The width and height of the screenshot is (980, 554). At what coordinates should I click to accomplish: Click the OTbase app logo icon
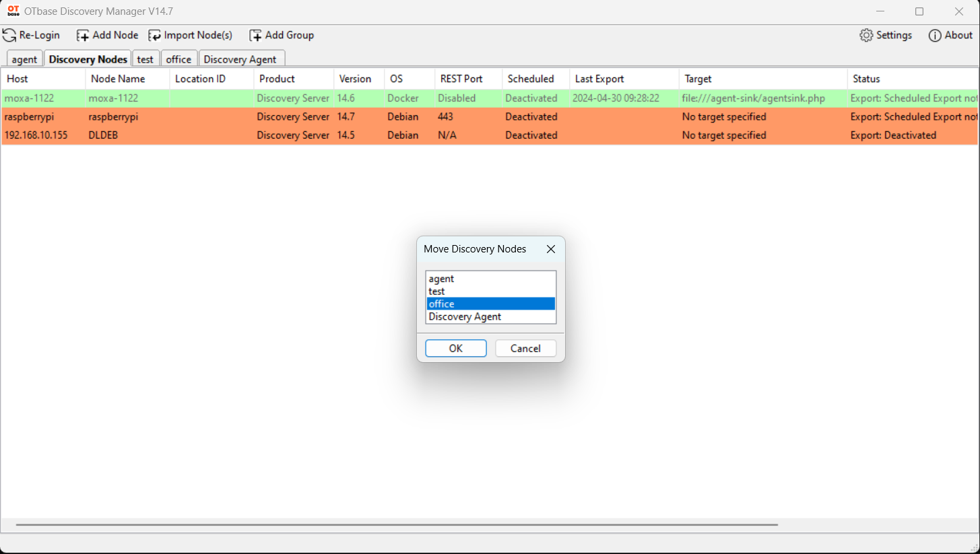[13, 11]
